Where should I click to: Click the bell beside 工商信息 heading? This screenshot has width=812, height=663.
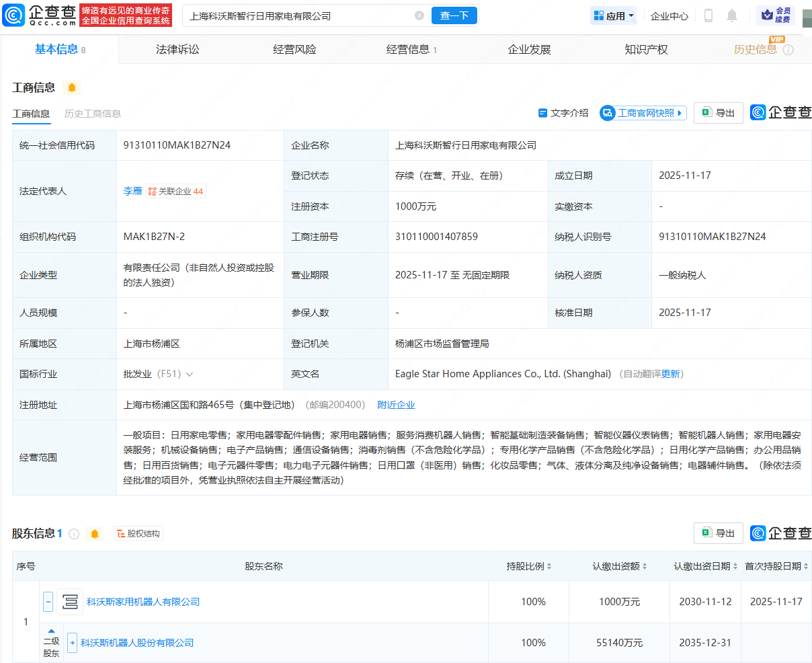[x=72, y=87]
